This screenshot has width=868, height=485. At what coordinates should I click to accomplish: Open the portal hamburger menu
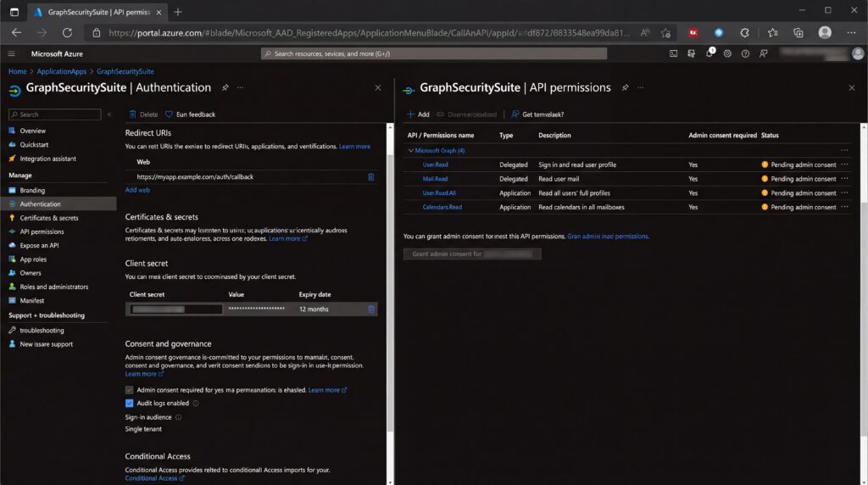(x=12, y=53)
